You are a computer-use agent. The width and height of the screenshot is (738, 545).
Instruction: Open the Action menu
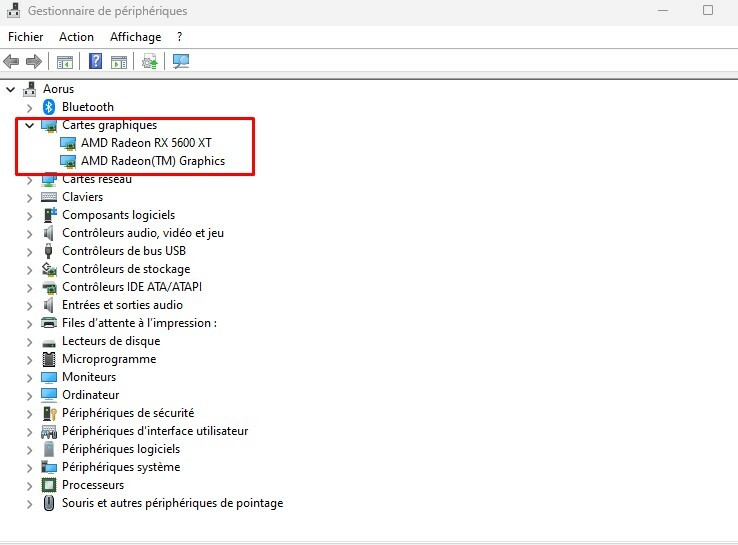[x=76, y=37]
